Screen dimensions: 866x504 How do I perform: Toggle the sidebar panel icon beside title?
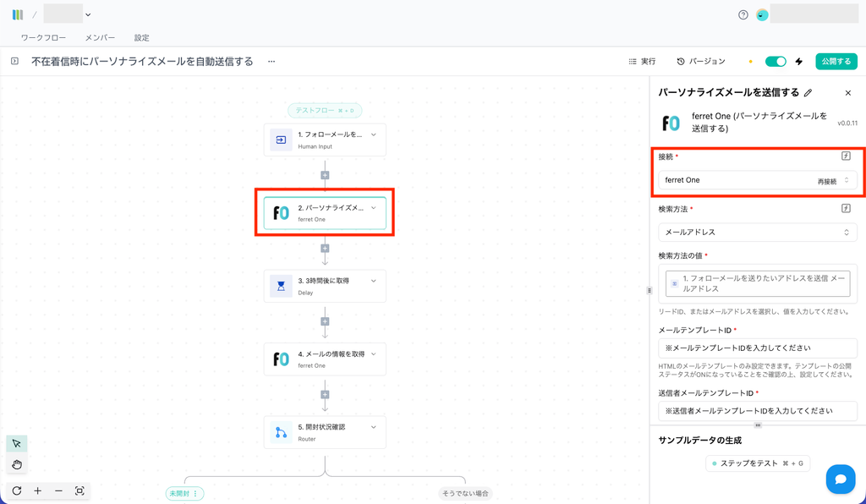tap(15, 61)
